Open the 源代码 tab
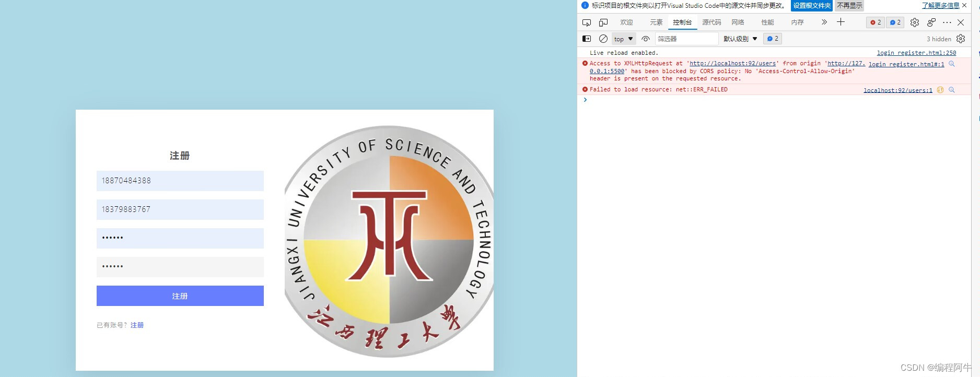 (x=711, y=22)
